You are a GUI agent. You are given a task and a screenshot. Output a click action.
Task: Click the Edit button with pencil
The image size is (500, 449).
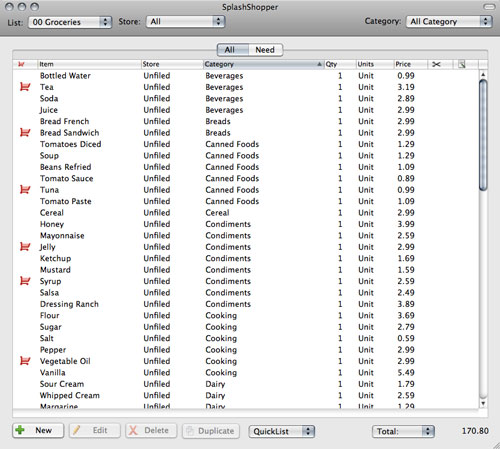(95, 430)
